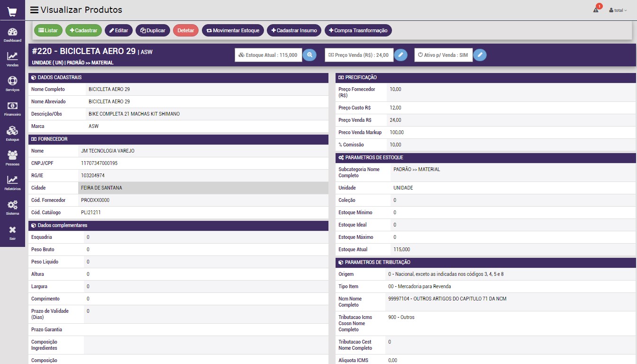Open Dashboard from the sidebar
The image size is (637, 364).
tap(12, 35)
